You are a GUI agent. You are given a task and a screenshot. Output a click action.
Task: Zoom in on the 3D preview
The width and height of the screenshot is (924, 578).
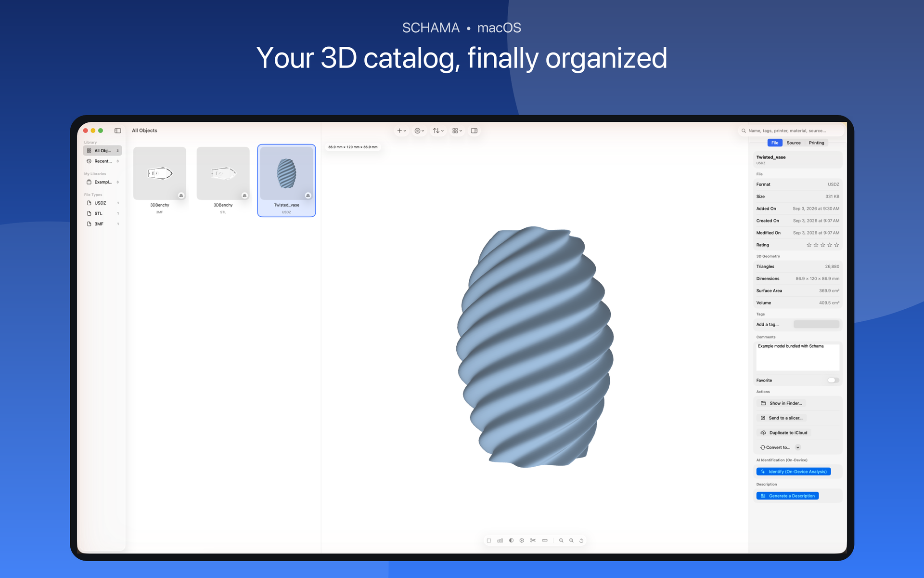point(571,540)
